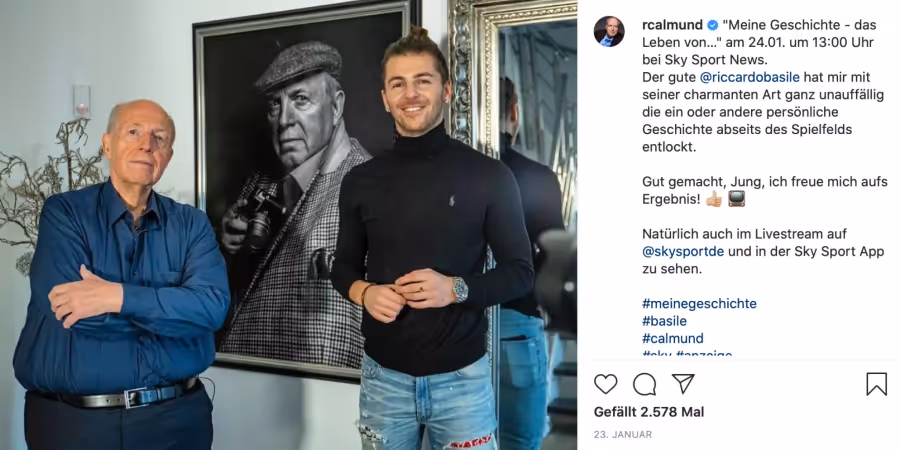Open the #basile hashtag
This screenshot has width=900, height=450.
pyautogui.click(x=664, y=321)
